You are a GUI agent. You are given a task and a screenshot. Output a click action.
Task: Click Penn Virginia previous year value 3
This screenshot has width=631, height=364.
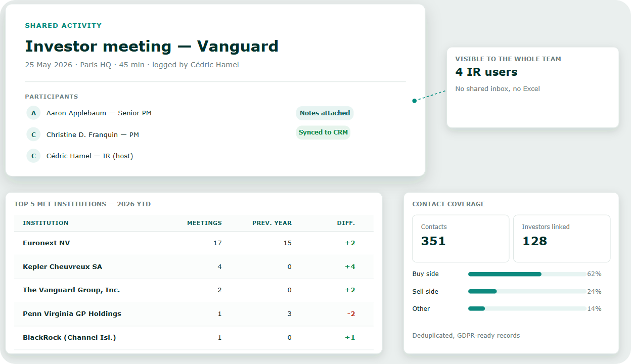(289, 314)
